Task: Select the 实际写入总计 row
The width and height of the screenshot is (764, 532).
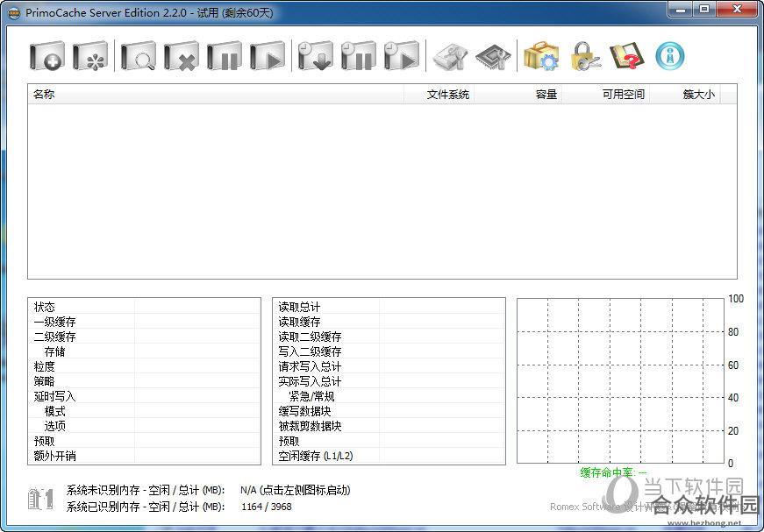Action: 389,381
